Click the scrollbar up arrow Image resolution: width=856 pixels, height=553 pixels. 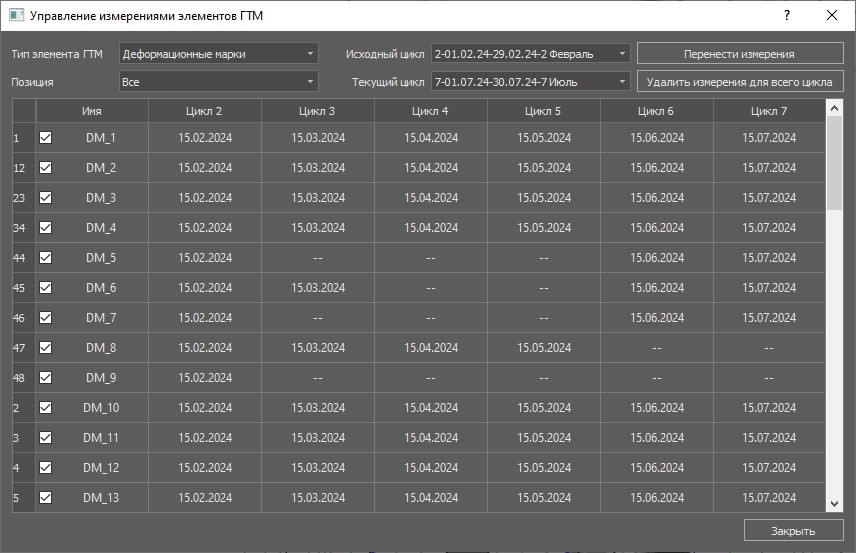[835, 106]
